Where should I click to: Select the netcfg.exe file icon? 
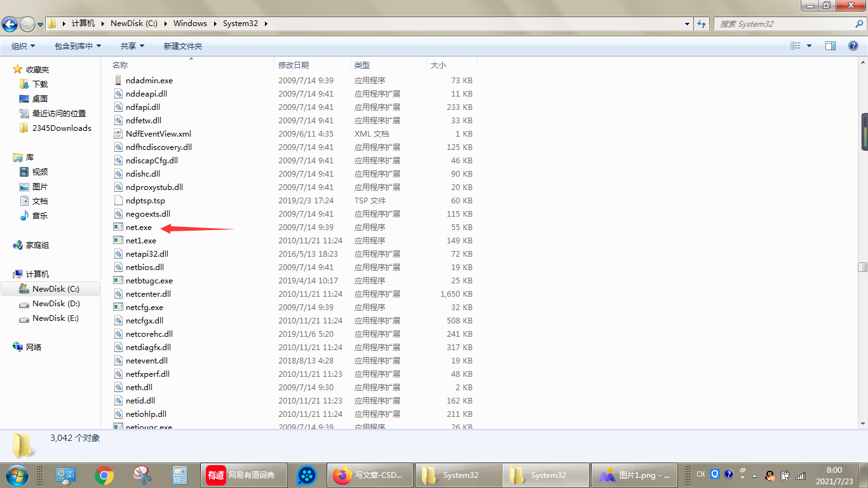coord(118,308)
